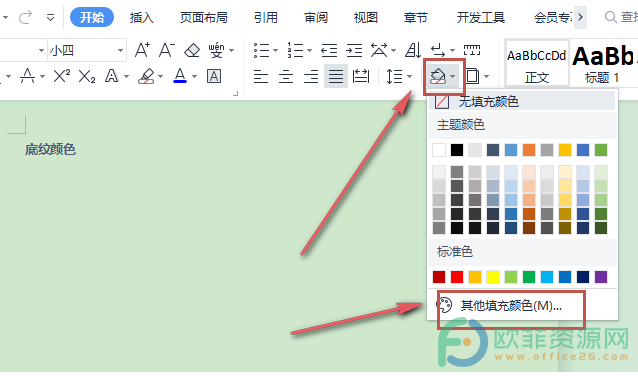Open the line spacing options
The image size is (638, 376).
395,76
